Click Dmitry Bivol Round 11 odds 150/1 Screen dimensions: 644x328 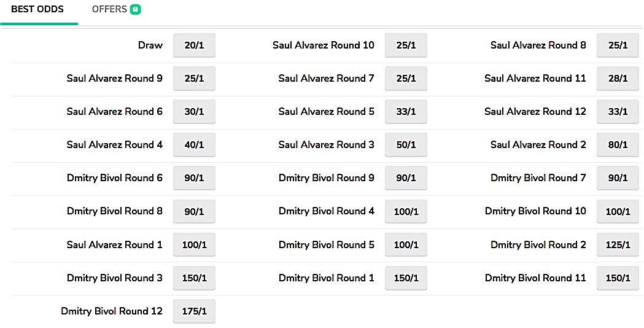coord(618,278)
